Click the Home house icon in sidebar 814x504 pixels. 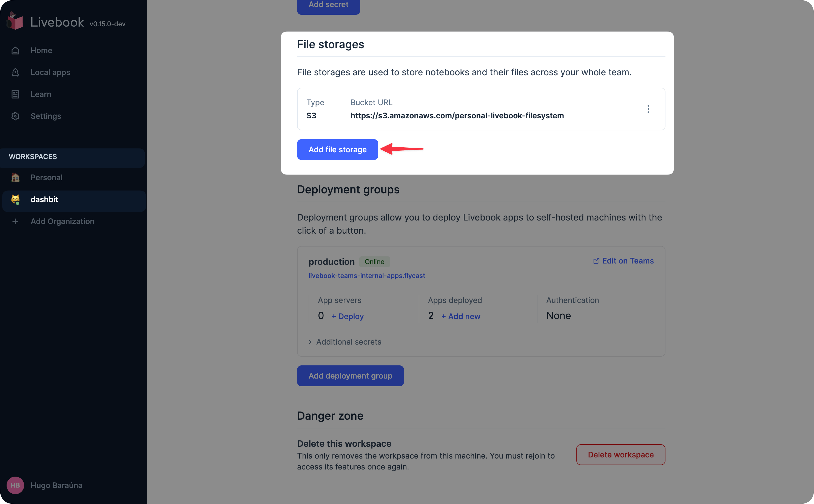pos(15,51)
